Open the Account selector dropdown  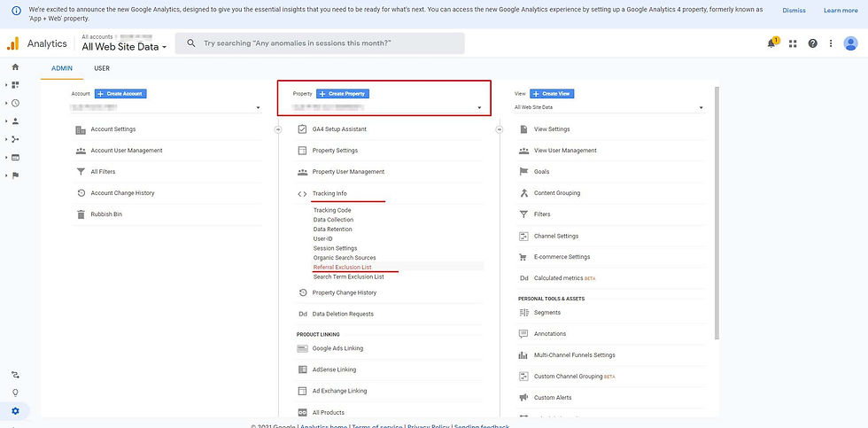coord(167,107)
